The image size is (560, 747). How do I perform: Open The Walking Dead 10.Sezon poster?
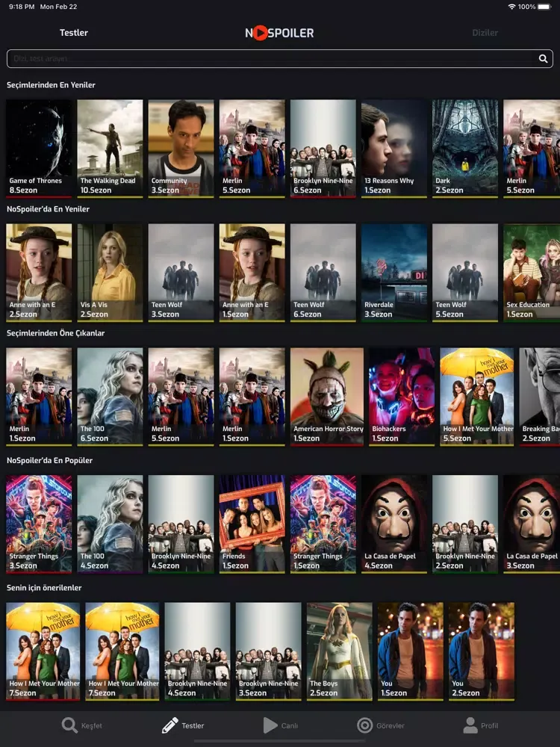coord(110,148)
